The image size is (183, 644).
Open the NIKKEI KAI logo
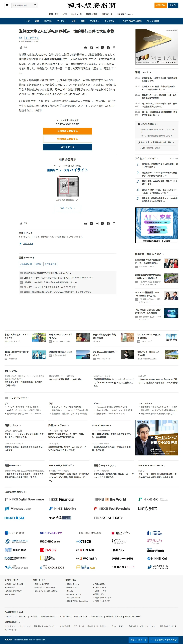(157, 558)
